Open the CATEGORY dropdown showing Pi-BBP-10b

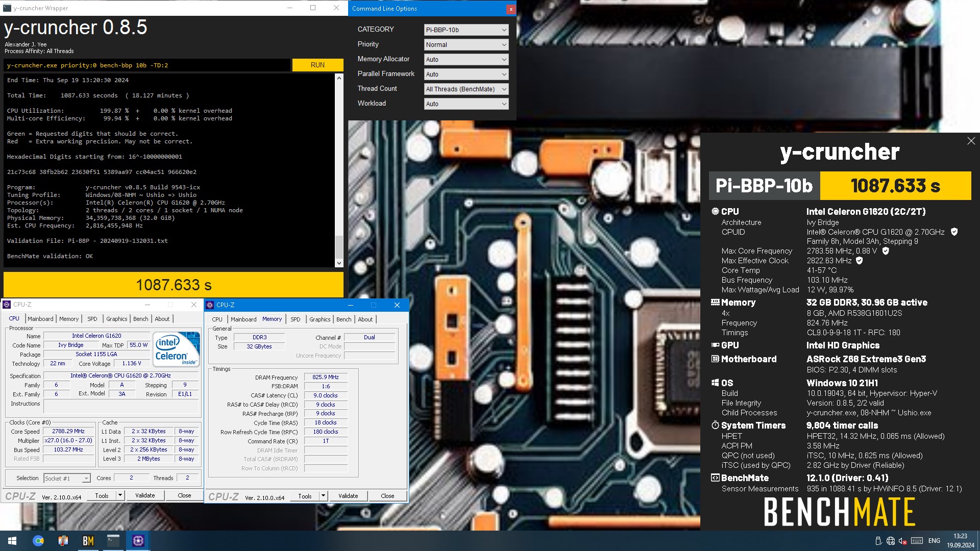point(466,30)
